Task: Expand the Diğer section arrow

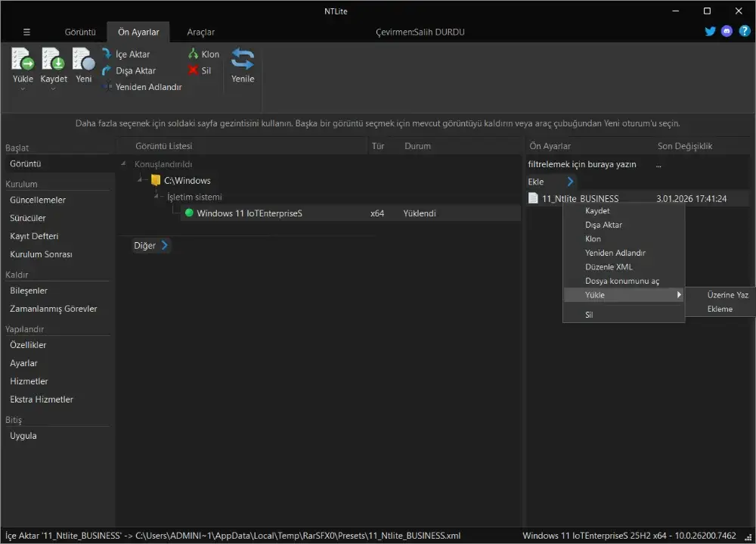Action: point(165,245)
